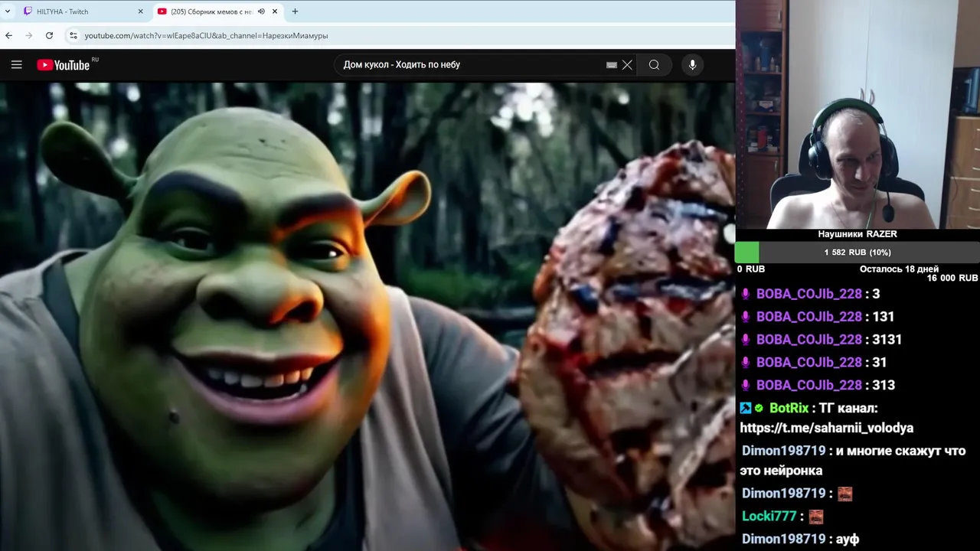This screenshot has height=551, width=980.
Task: Start voice search with the microphone
Action: 692,65
